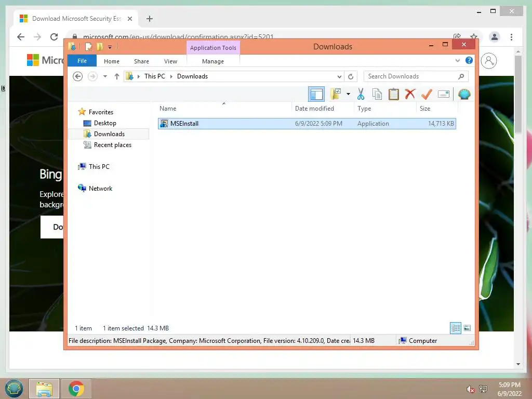Open Desktop in the navigation pane
The height and width of the screenshot is (399, 532).
(105, 123)
